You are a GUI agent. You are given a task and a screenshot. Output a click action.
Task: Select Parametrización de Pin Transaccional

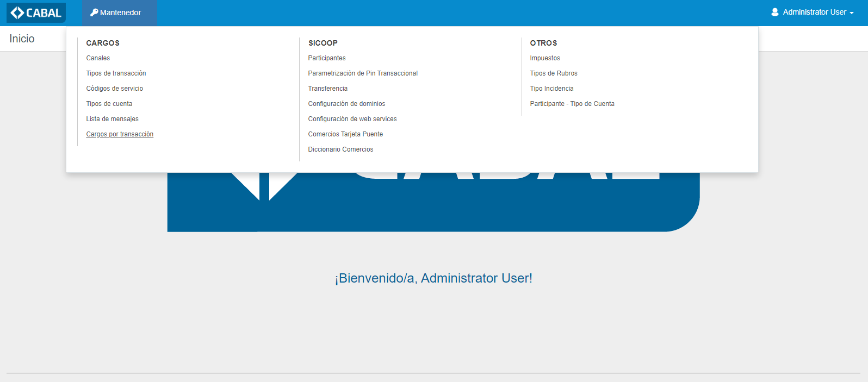click(x=363, y=73)
